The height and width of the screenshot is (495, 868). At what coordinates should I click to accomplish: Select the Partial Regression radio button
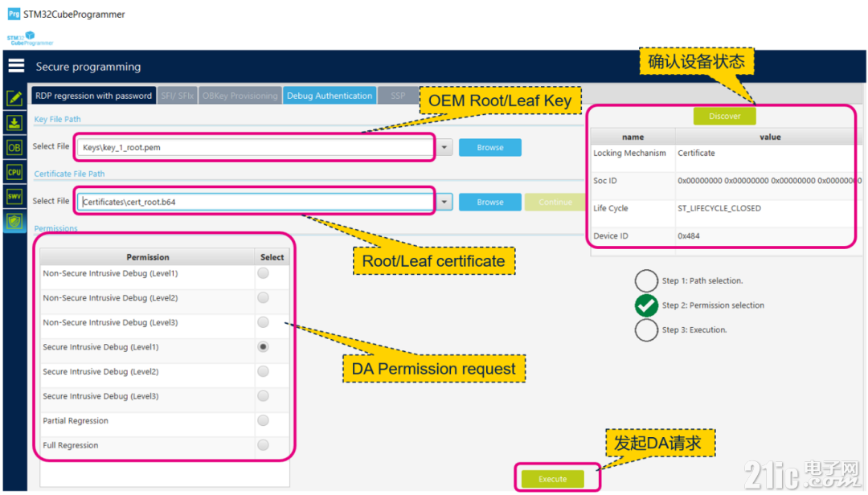tap(263, 421)
